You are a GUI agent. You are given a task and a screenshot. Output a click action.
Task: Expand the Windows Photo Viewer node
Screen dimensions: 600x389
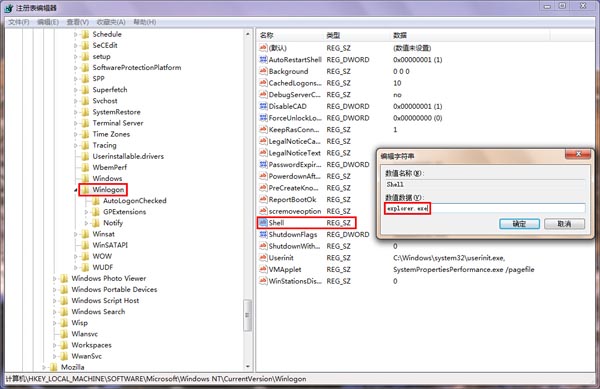54,278
